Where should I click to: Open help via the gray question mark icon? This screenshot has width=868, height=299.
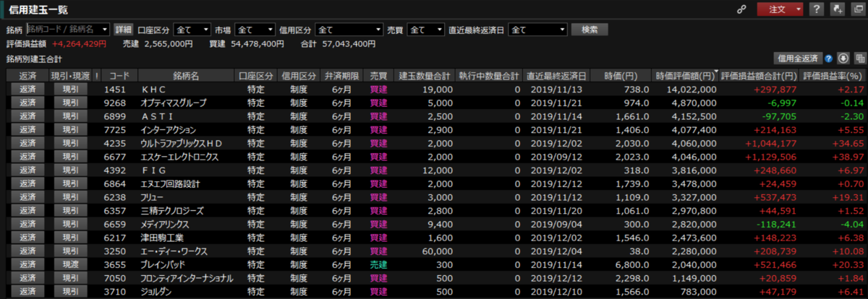tap(816, 9)
